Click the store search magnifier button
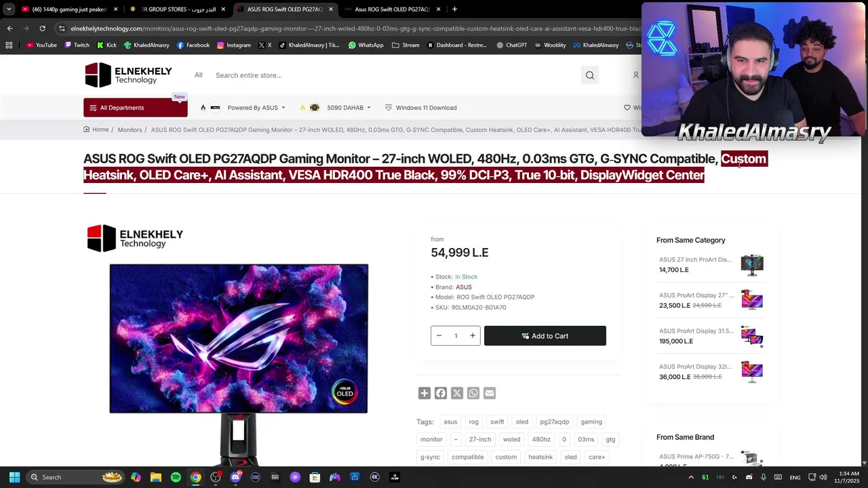 point(590,75)
